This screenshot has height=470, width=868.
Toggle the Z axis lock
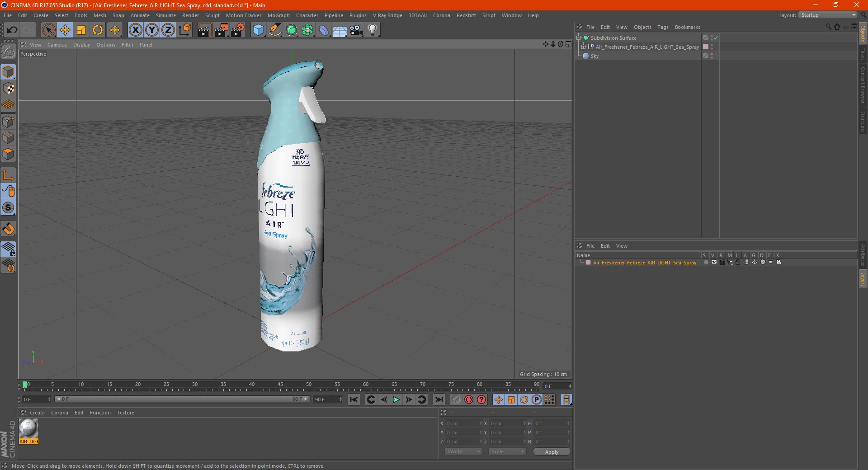168,30
